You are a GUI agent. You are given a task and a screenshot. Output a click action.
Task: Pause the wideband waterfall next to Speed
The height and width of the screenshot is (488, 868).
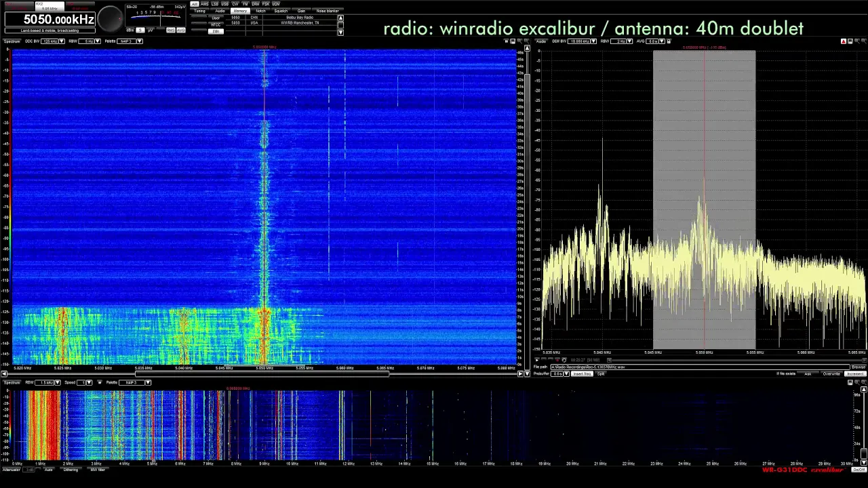[x=100, y=382]
